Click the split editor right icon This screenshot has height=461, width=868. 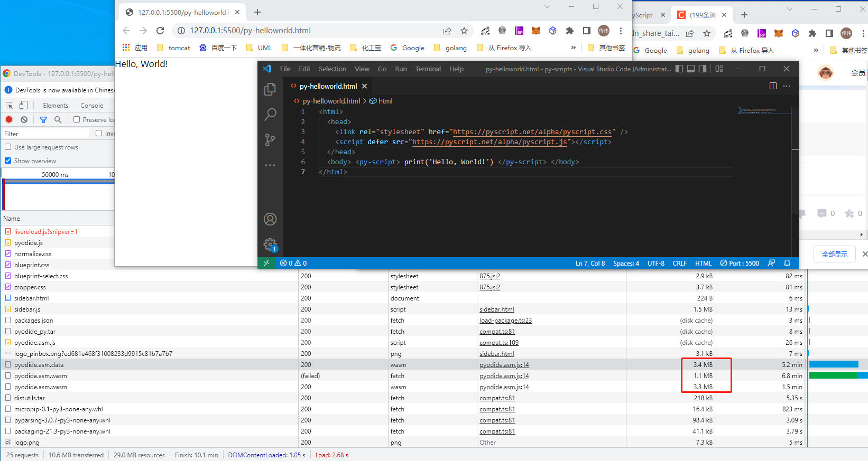pos(773,86)
